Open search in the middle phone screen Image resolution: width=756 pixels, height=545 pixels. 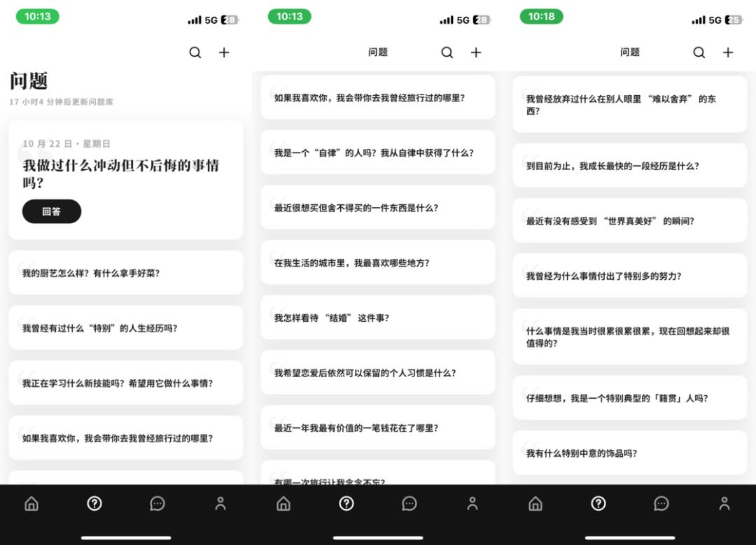447,52
